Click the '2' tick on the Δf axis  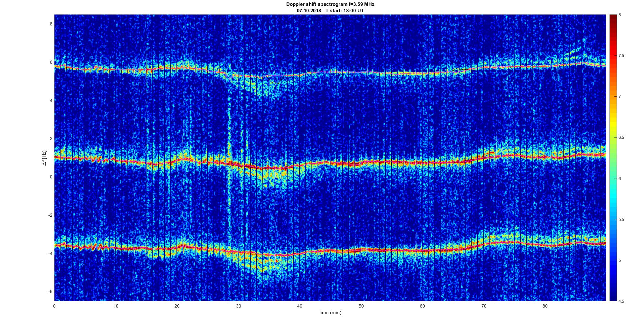coord(51,139)
